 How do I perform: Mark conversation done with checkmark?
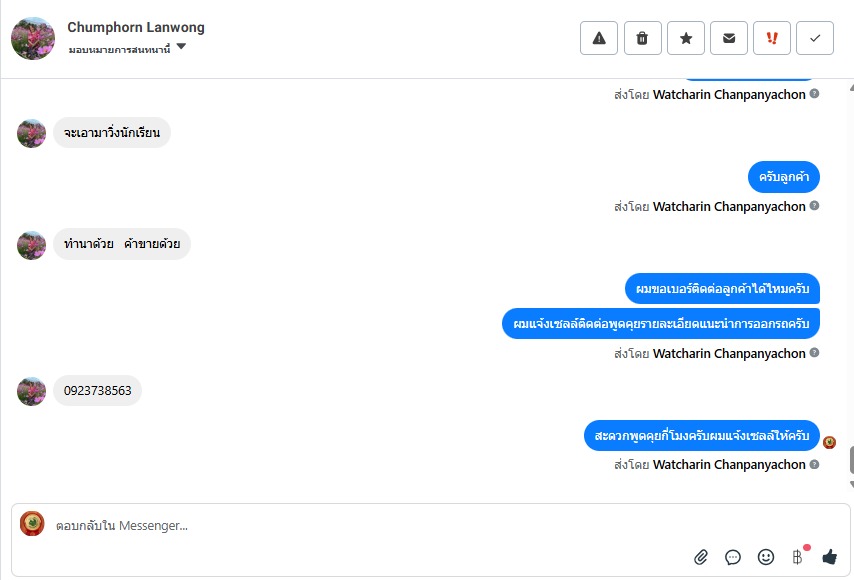point(815,38)
